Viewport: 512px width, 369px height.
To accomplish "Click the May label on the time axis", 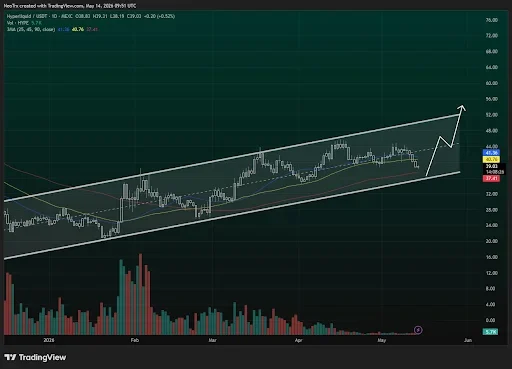I will [382, 340].
